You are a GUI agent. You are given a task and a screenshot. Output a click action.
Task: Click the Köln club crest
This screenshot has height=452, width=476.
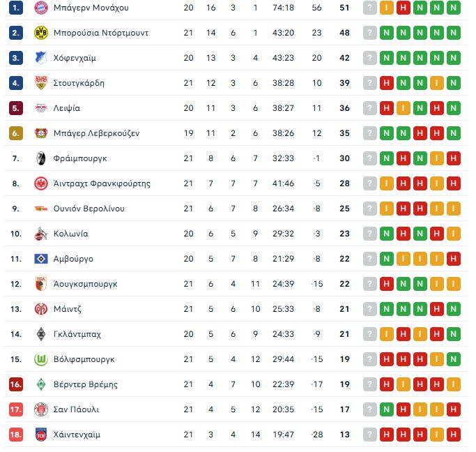[41, 234]
